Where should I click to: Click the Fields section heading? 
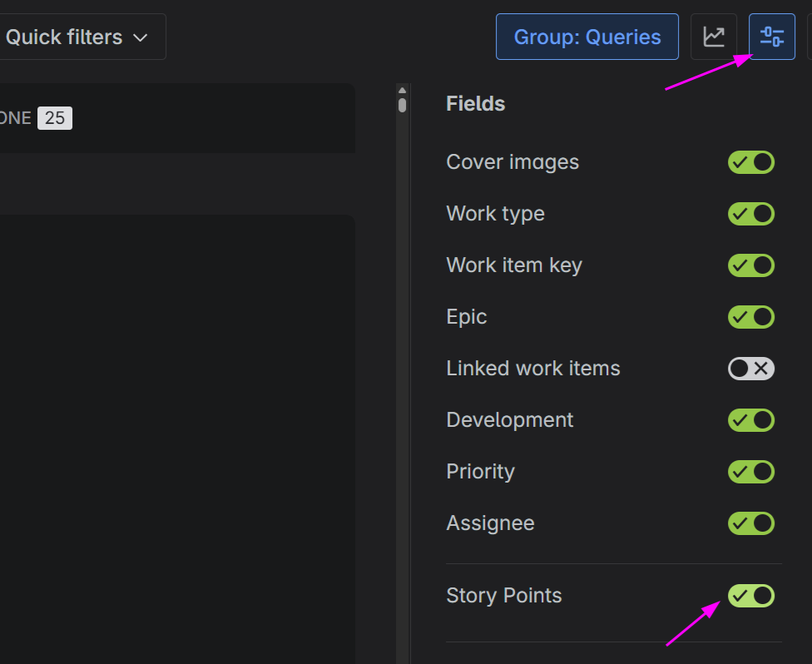pyautogui.click(x=475, y=104)
